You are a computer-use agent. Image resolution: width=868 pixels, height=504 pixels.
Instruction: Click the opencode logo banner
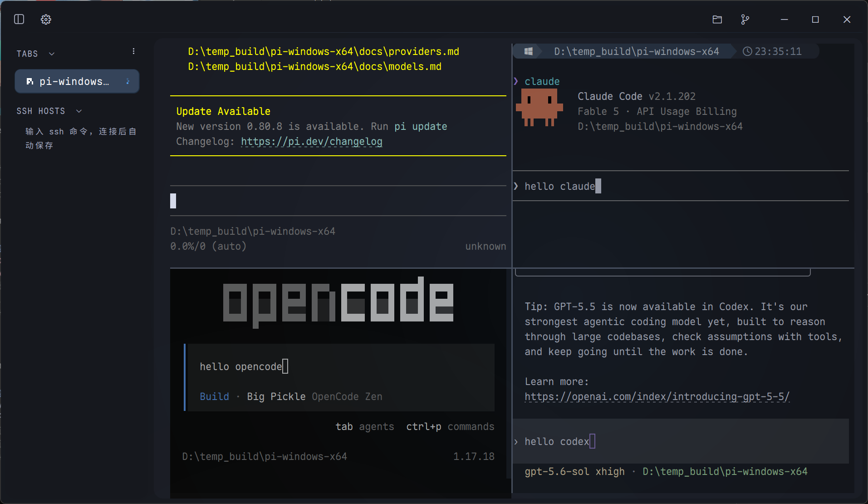tap(338, 302)
